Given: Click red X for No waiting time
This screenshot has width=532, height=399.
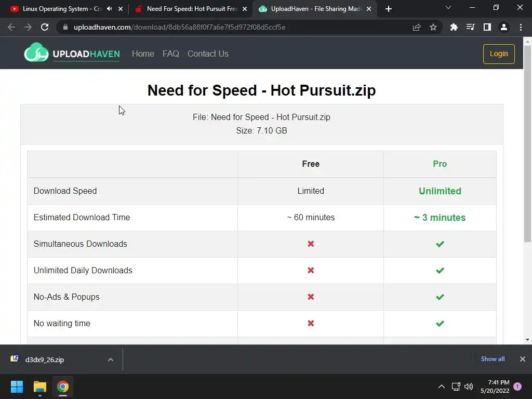Looking at the screenshot, I should pyautogui.click(x=311, y=323).
